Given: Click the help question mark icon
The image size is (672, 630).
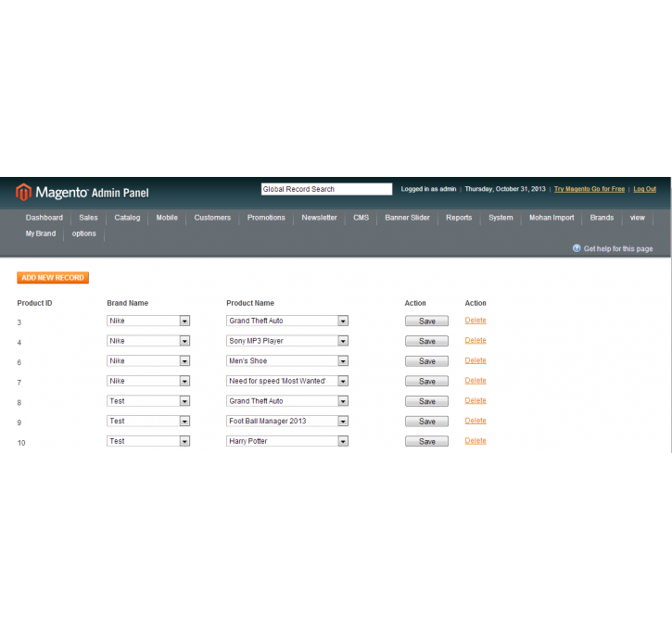Looking at the screenshot, I should 577,248.
